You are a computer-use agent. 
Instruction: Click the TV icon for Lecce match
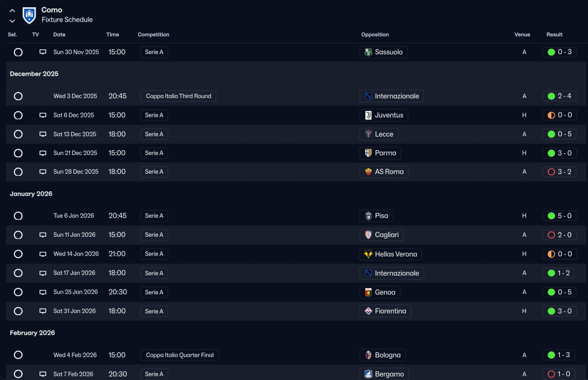click(43, 134)
